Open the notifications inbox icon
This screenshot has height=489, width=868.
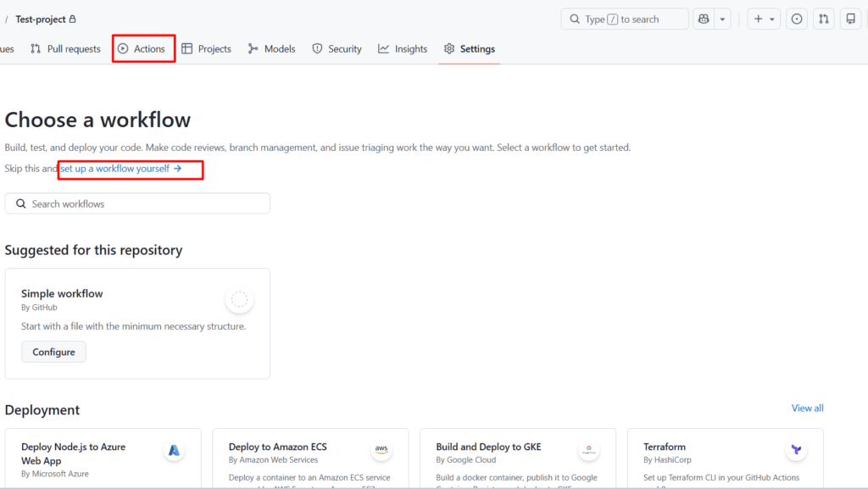point(851,19)
